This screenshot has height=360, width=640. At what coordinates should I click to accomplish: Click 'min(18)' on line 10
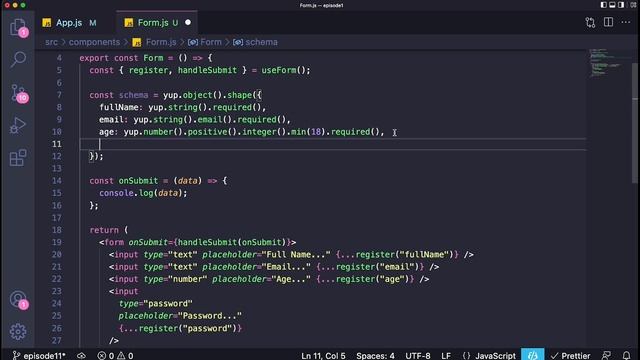pos(309,131)
